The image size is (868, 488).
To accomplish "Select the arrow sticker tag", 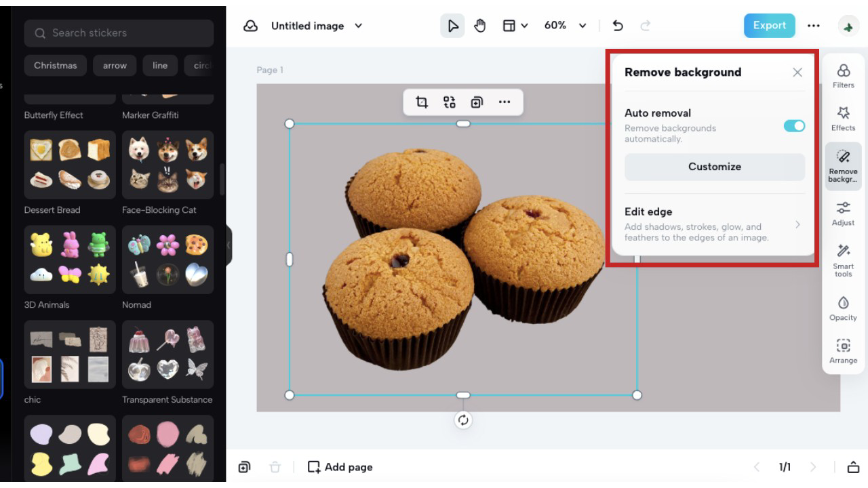I will (x=115, y=66).
